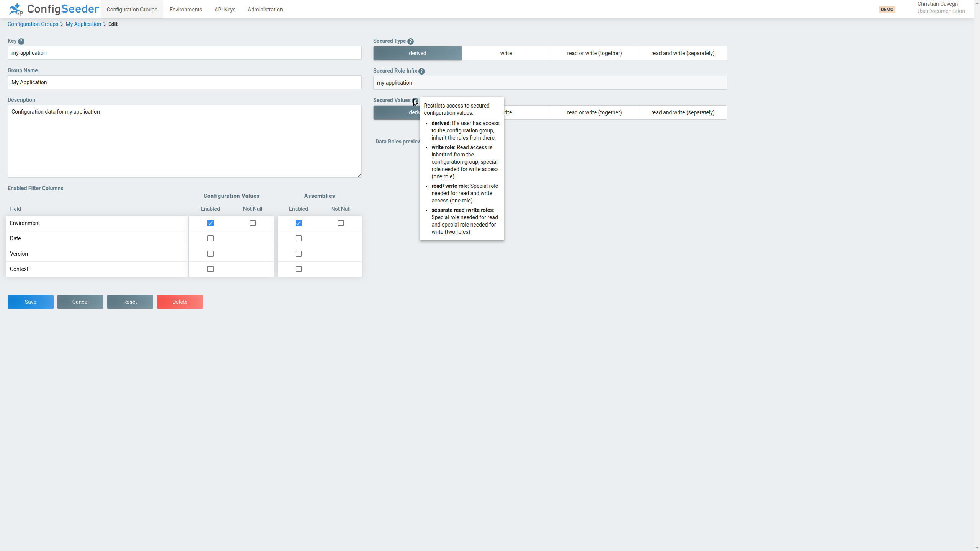The width and height of the screenshot is (980, 551).
Task: Click the DEMO badge
Action: [x=887, y=9]
